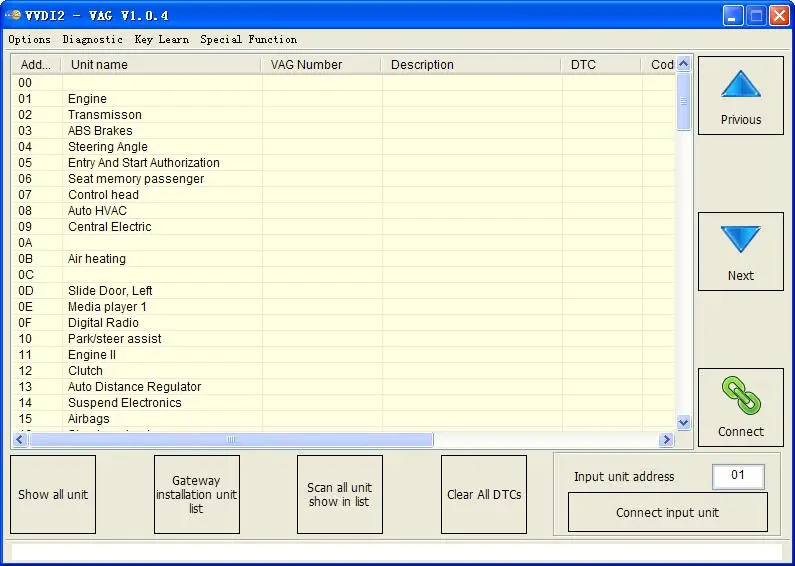Image resolution: width=795 pixels, height=566 pixels.
Task: Click the Add... address column header
Action: (x=37, y=64)
